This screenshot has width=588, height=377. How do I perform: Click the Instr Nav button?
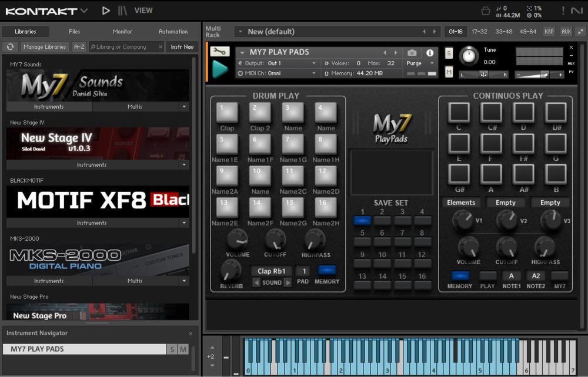coord(182,47)
